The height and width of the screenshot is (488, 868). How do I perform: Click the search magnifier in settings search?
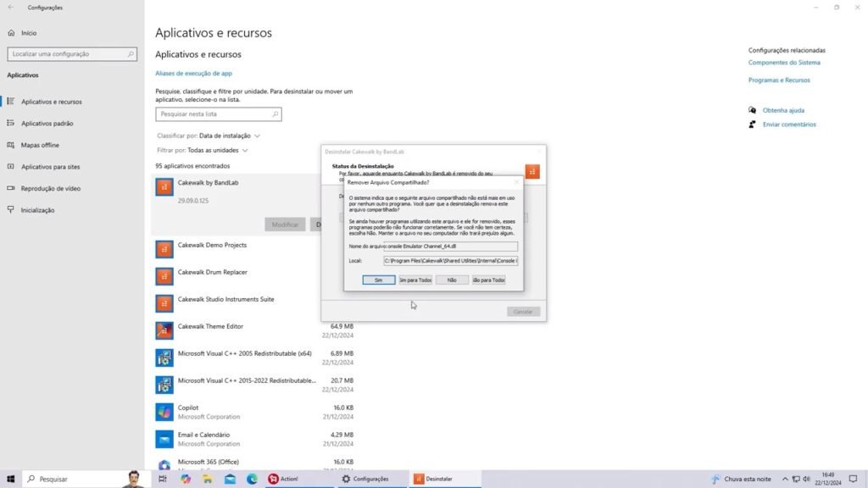point(131,54)
